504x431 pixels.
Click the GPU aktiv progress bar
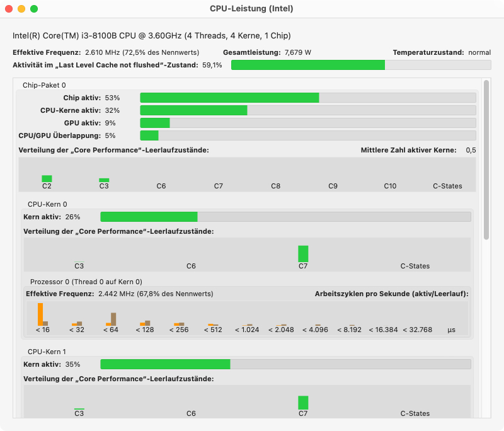308,123
